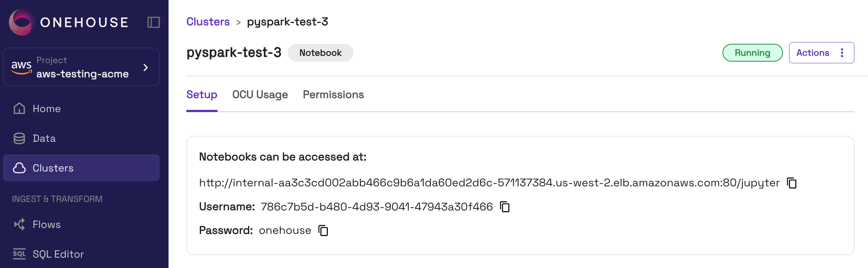Click the notebook URL text
The width and height of the screenshot is (868, 268).
[x=489, y=183]
